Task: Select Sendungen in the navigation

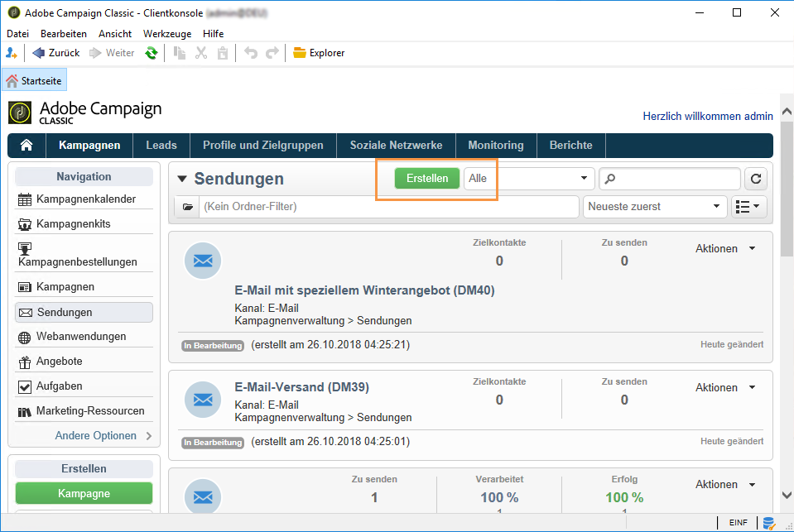Action: (x=84, y=312)
